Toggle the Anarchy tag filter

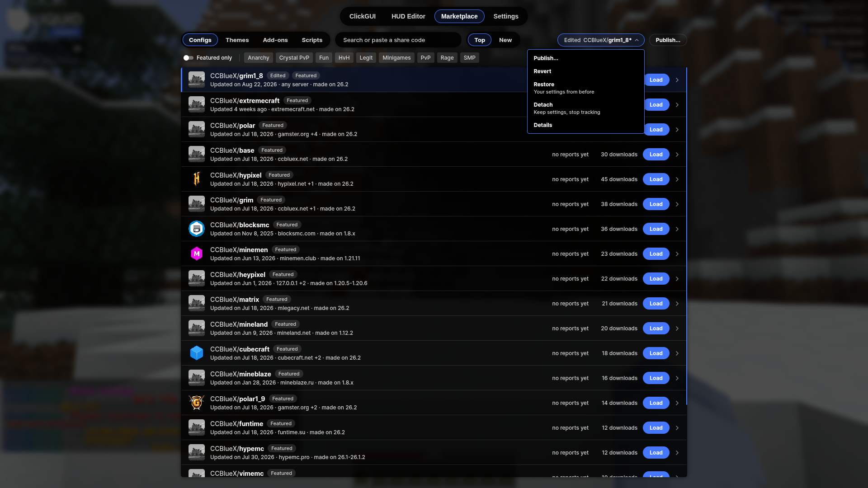pyautogui.click(x=259, y=58)
